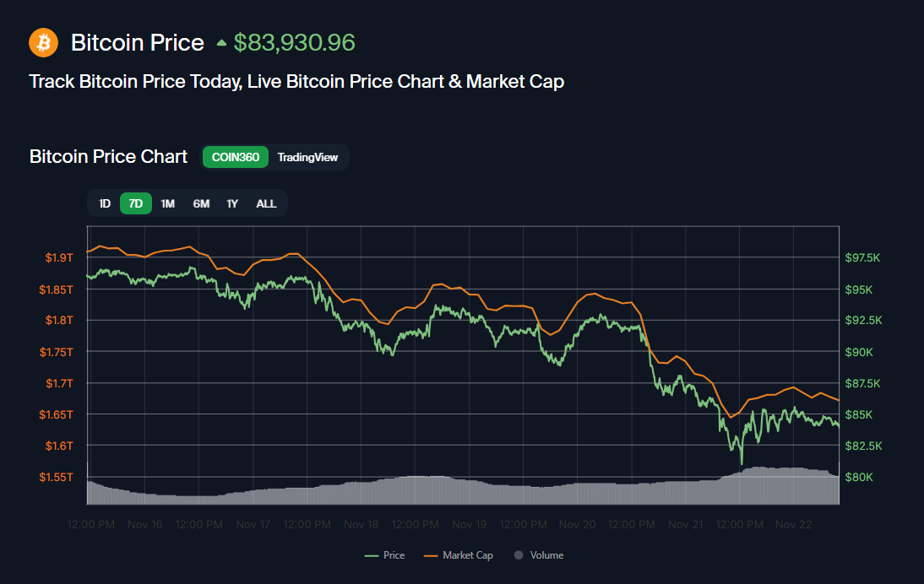Click the green price increase arrow
Image resolution: width=924 pixels, height=584 pixels.
pyautogui.click(x=221, y=41)
